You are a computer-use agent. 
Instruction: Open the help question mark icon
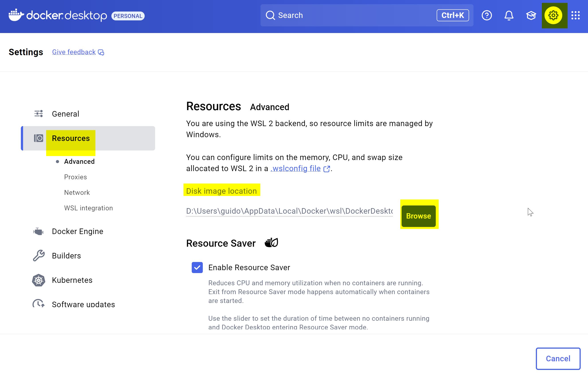point(486,15)
